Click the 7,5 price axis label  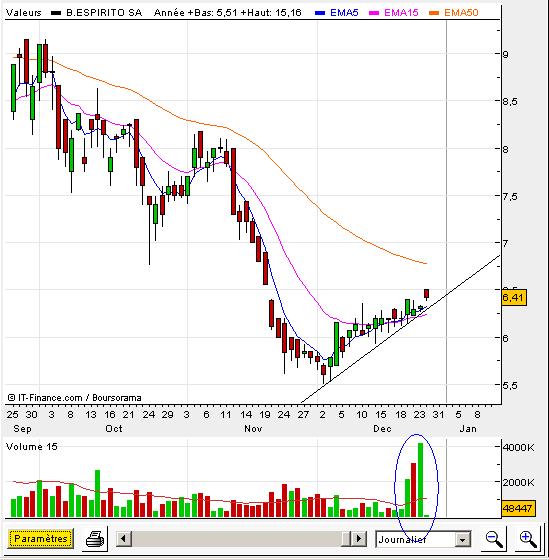click(511, 196)
